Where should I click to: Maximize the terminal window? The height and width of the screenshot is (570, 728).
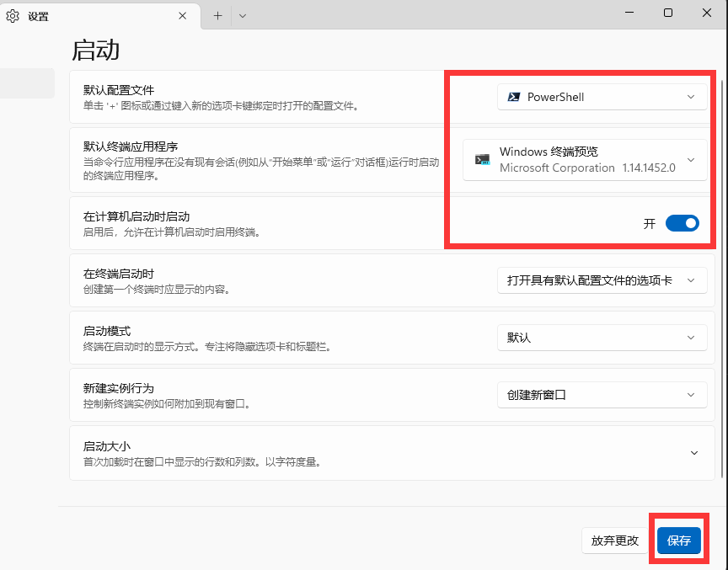click(x=668, y=13)
